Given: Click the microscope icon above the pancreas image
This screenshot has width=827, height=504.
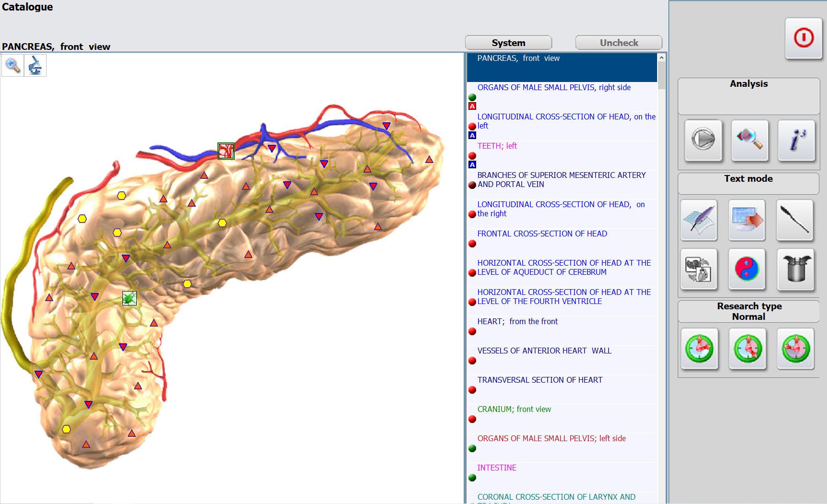Looking at the screenshot, I should pyautogui.click(x=35, y=66).
